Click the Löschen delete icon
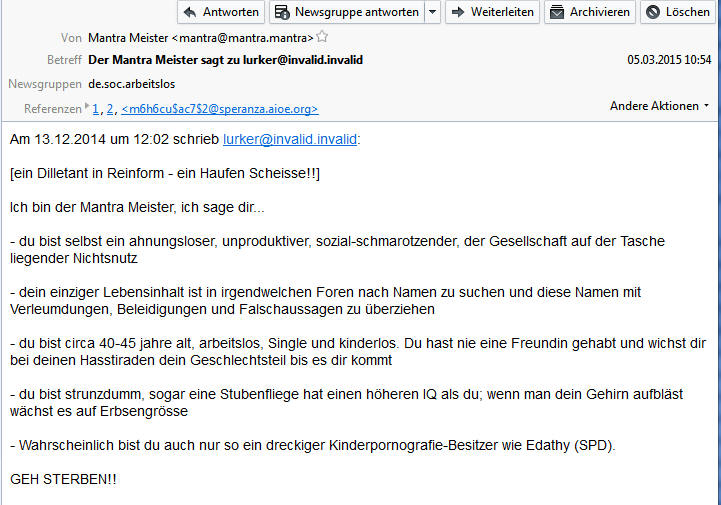Screen dimensions: 721x505 [x=653, y=12]
